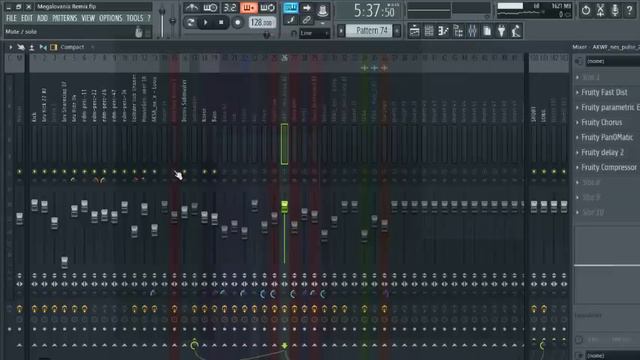This screenshot has height=360, width=640.
Task: Toggle the blue typing keyboard to piano icon
Action: coord(291,7)
